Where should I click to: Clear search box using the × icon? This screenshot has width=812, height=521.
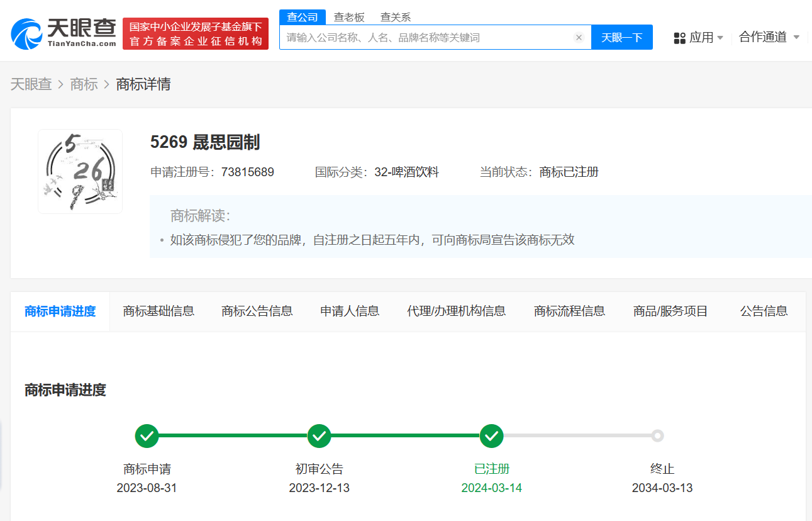click(x=579, y=36)
